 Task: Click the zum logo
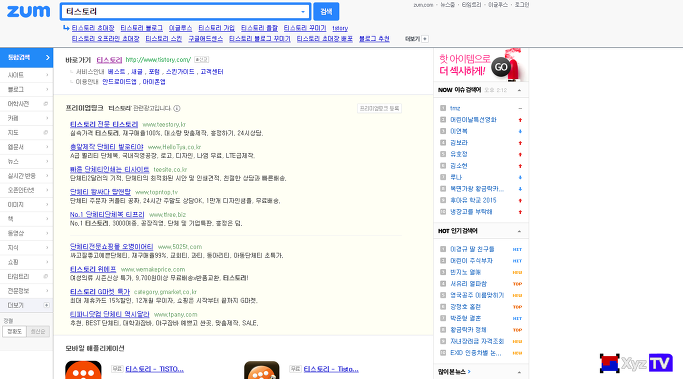tap(28, 11)
